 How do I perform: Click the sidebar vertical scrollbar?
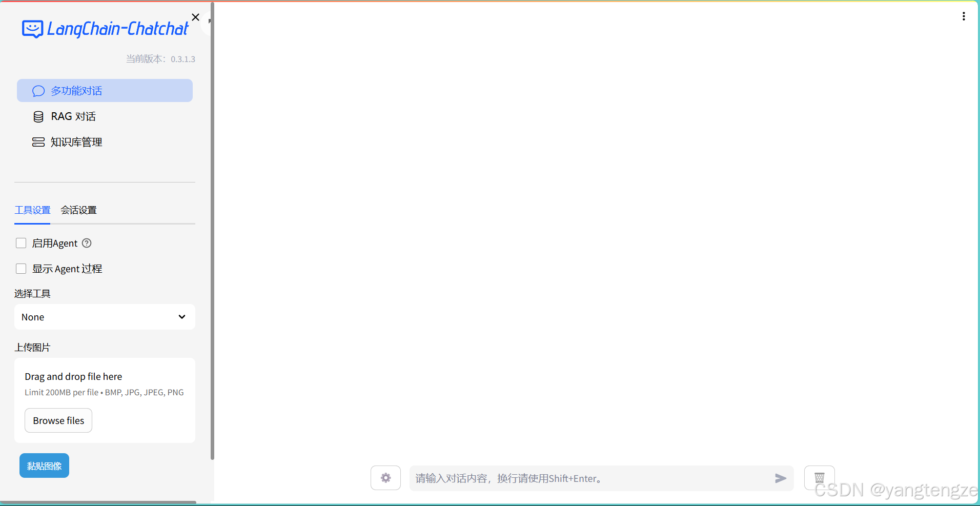coord(212,231)
